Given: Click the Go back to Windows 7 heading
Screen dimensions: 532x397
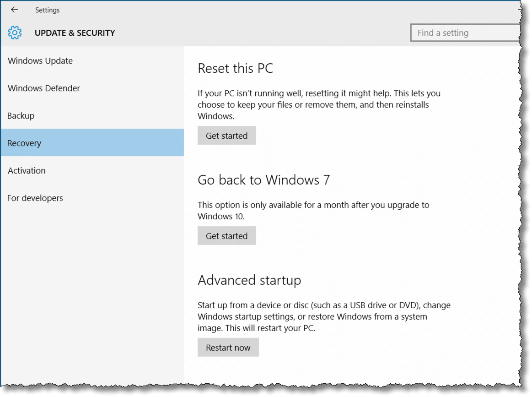Looking at the screenshot, I should pyautogui.click(x=263, y=180).
